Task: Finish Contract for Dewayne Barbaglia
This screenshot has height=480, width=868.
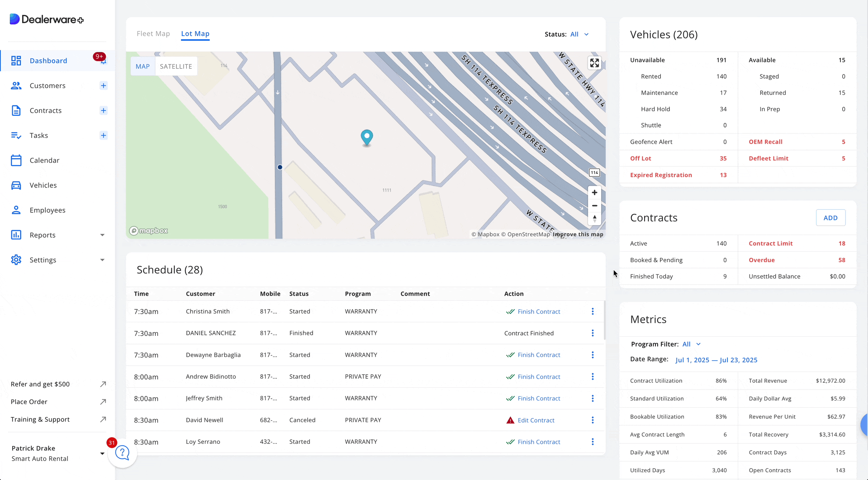Action: tap(533, 355)
